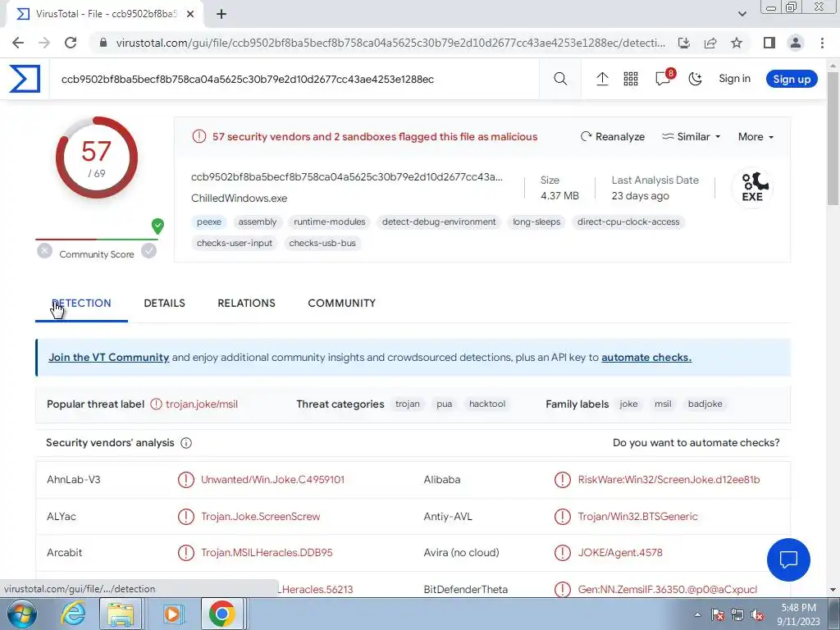This screenshot has width=840, height=630.
Task: Expand the tab search chevron
Action: (742, 14)
